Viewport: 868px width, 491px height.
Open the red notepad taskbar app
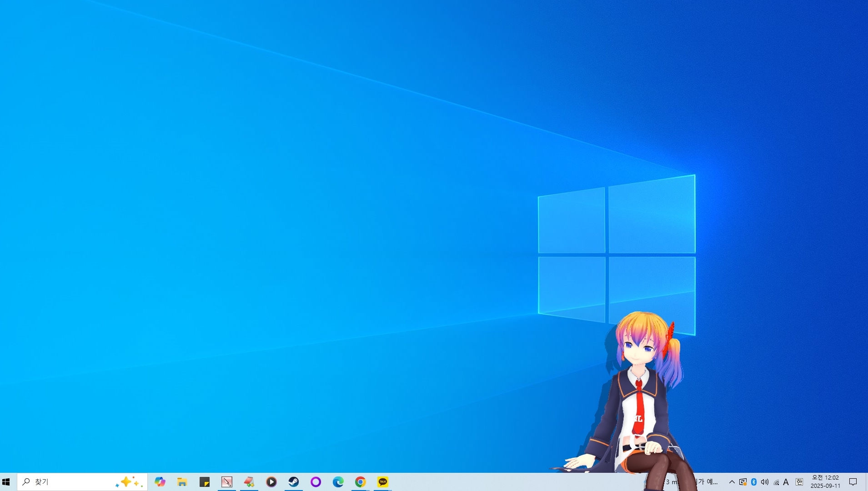pos(249,482)
